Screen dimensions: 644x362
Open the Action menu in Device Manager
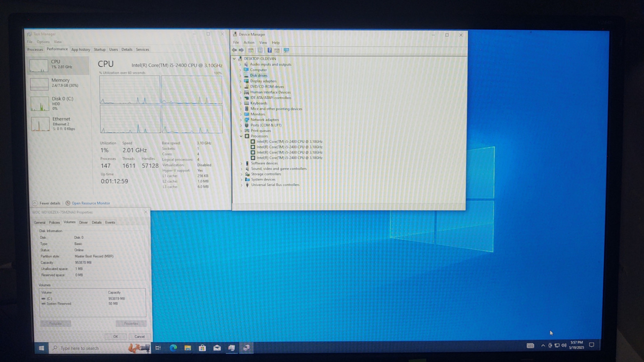249,43
